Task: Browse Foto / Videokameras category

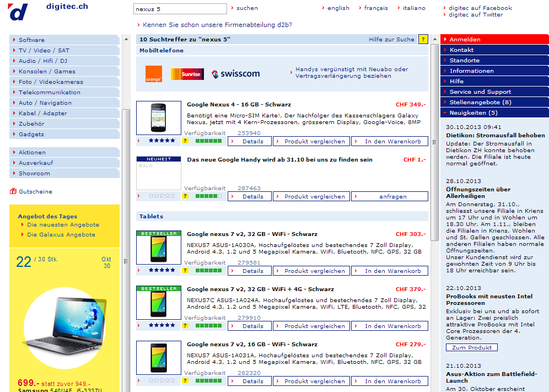Action: pos(64,82)
